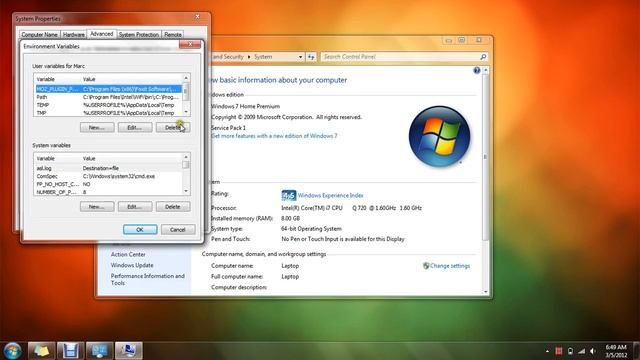
Task: Open the network signal tray icon
Action: tap(582, 351)
